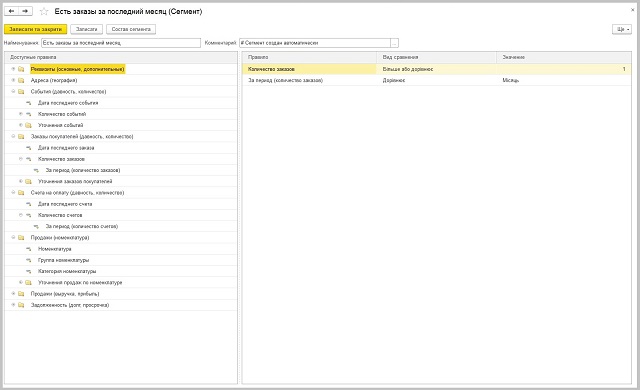Click folder icon of Реквизиты (основные, дополнительные)
The width and height of the screenshot is (640, 390).
point(21,69)
